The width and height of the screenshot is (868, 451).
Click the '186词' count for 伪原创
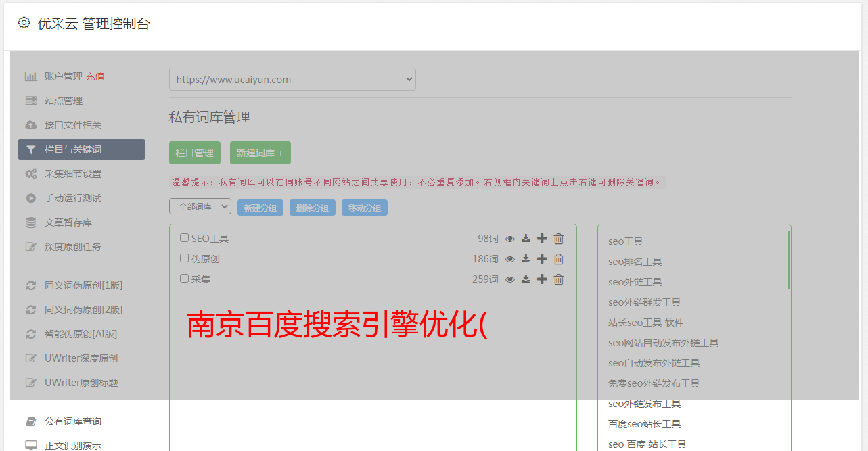pos(485,259)
